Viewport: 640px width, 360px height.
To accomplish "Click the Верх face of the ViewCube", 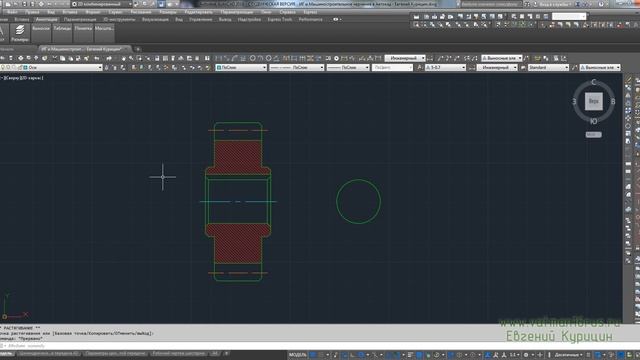I will point(593,101).
